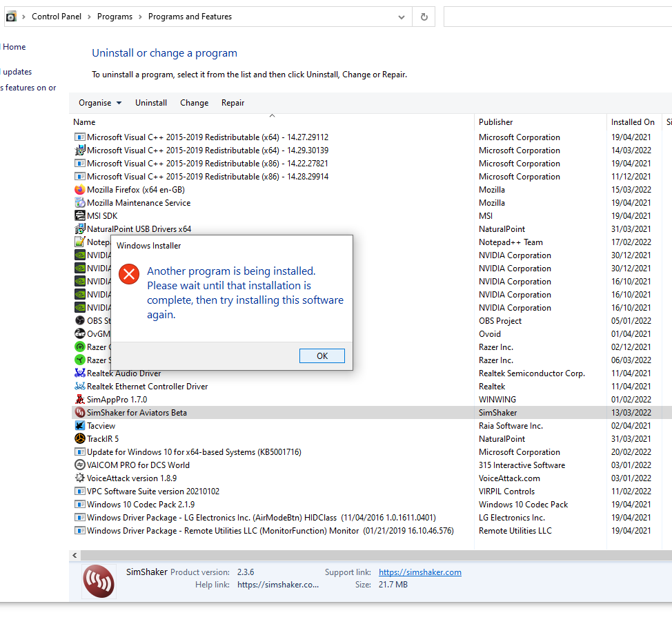Click the Mozilla Maintenance Service icon
672x642 pixels.
tap(80, 202)
